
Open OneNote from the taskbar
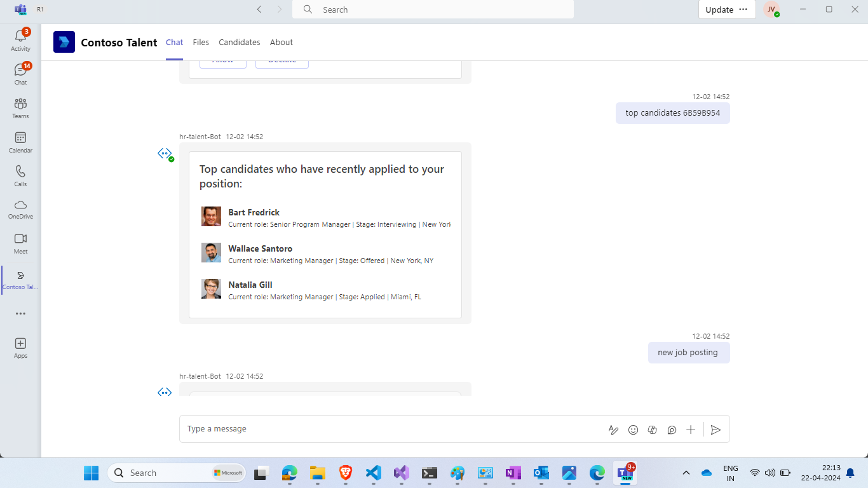[513, 473]
